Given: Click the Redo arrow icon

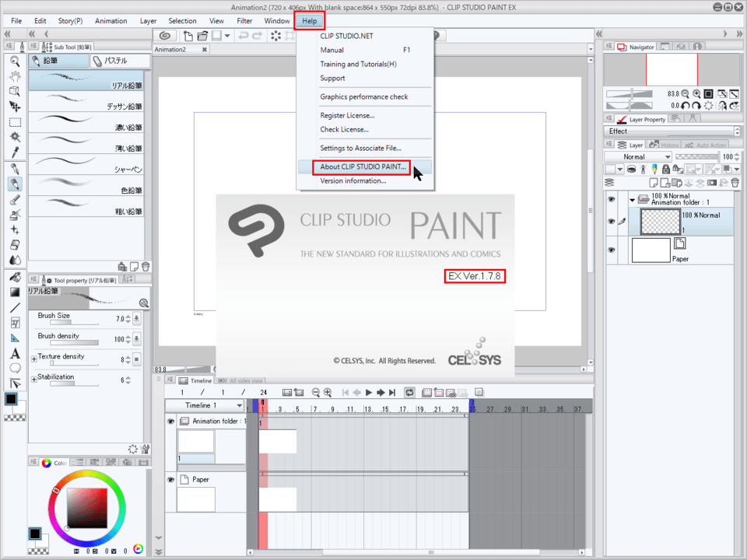Looking at the screenshot, I should 258,36.
